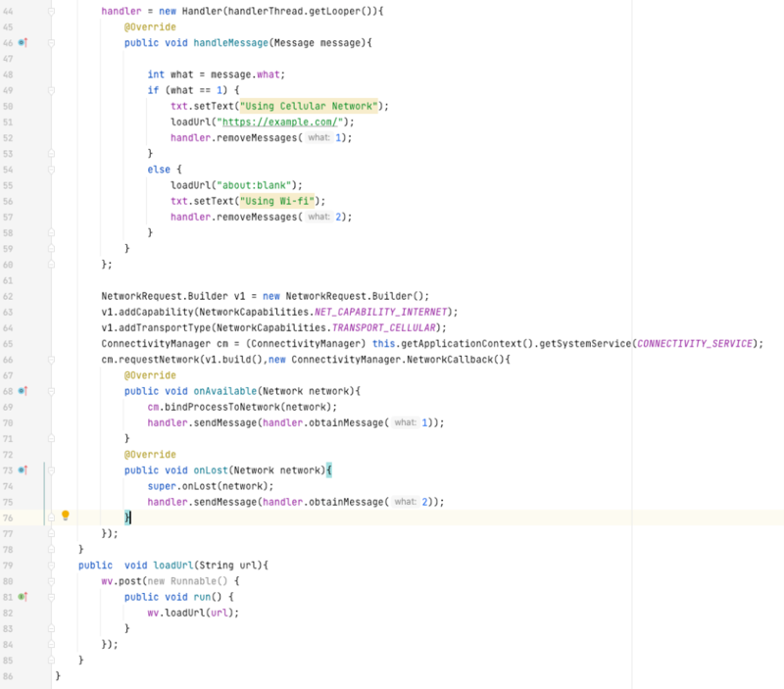Click the override gutter icon beside onAvailable
The height and width of the screenshot is (689, 784).
(23, 391)
